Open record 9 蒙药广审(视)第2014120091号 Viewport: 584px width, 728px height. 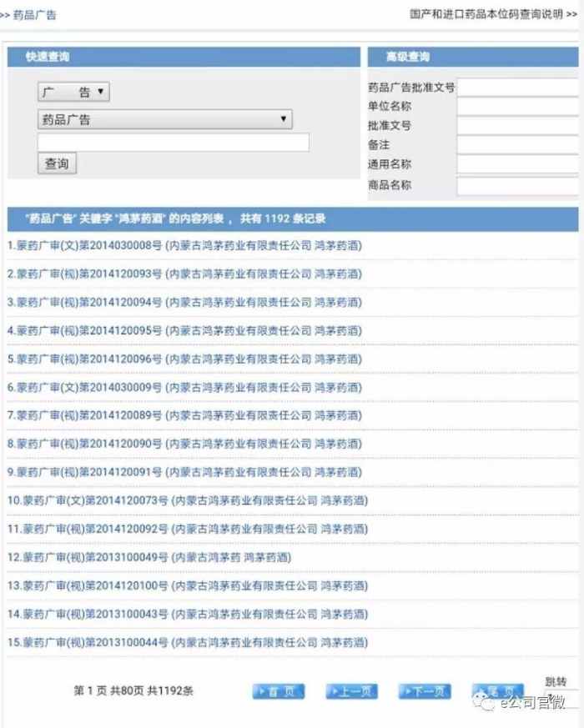[184, 472]
